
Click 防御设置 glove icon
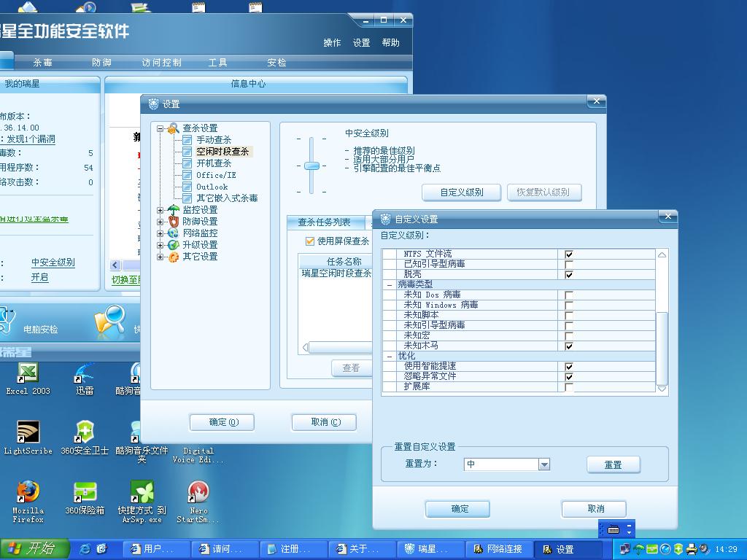coord(174,222)
